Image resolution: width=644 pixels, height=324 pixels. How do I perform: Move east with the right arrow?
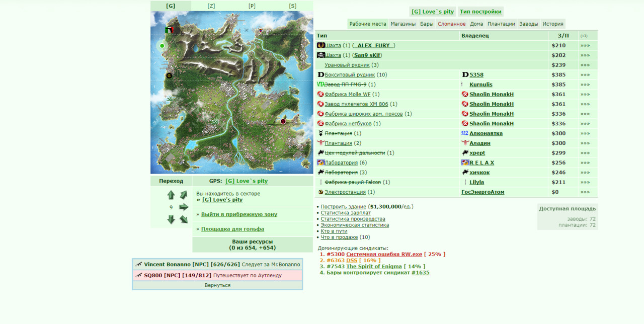pos(184,207)
